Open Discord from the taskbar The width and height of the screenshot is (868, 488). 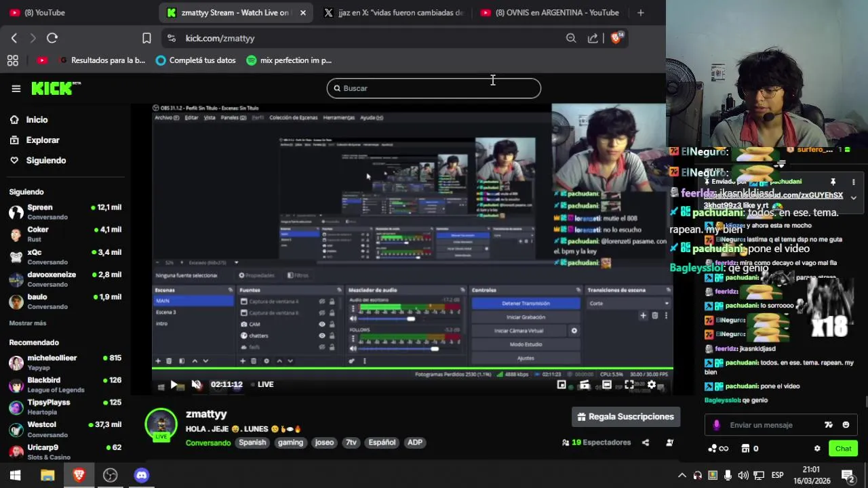pos(141,475)
